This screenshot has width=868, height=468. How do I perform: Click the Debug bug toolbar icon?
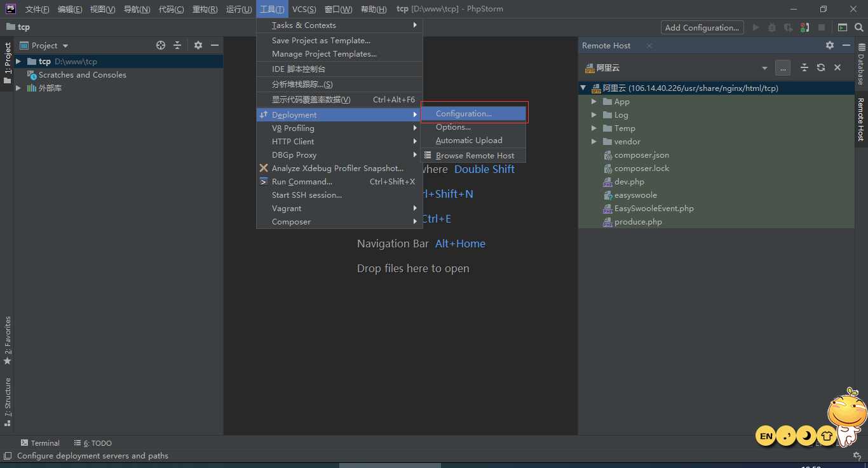772,27
